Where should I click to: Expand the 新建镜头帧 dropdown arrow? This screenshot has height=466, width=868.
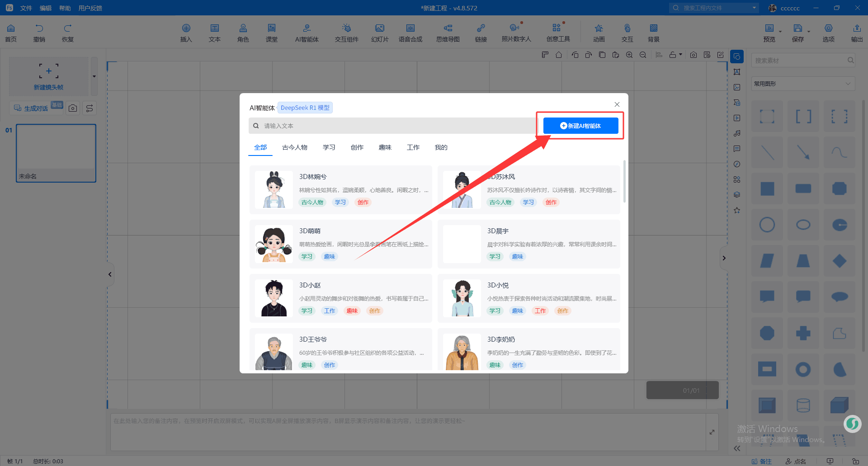[94, 76]
